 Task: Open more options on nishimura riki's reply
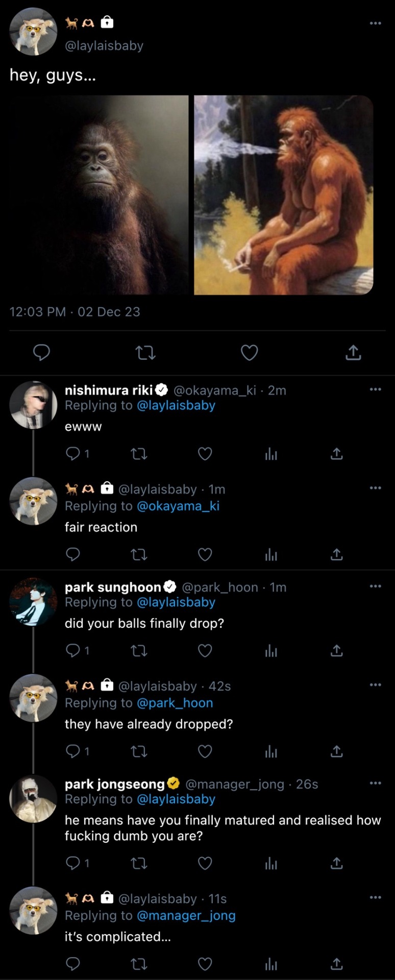pyautogui.click(x=376, y=389)
